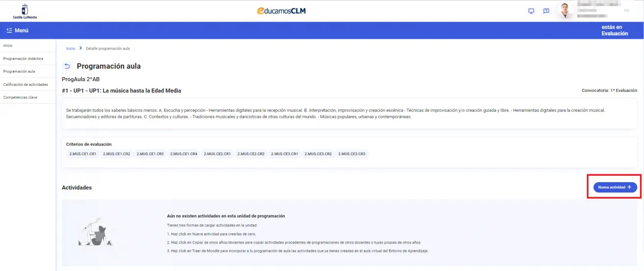644x271 pixels.
Task: Click Detalle programación aula breadcrumb text
Action: (x=107, y=49)
